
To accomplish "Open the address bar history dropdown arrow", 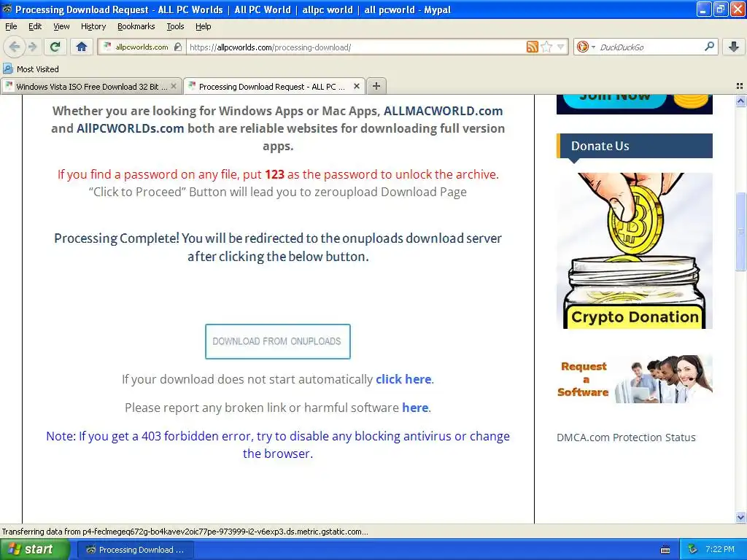I will pos(561,47).
